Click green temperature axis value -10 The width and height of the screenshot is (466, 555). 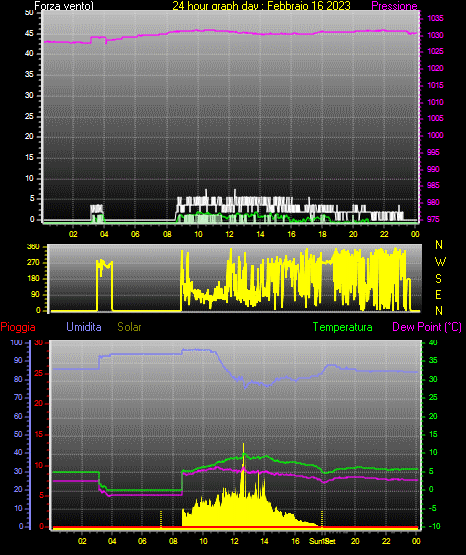pos(434,526)
